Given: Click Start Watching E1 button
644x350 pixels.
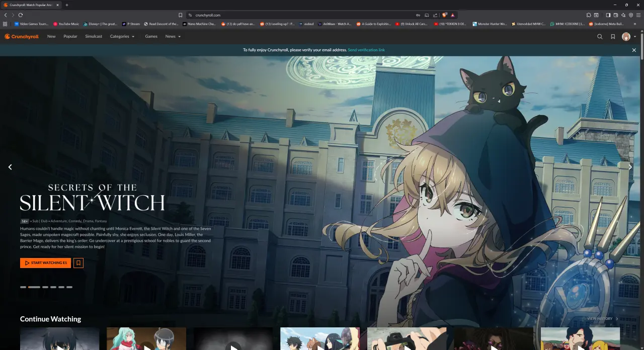Looking at the screenshot, I should [x=45, y=262].
